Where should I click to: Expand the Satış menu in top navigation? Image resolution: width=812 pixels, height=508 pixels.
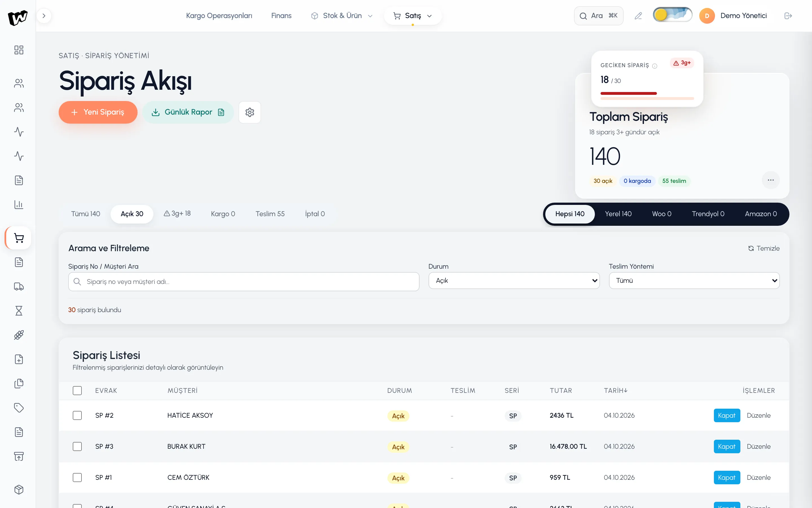tap(413, 16)
